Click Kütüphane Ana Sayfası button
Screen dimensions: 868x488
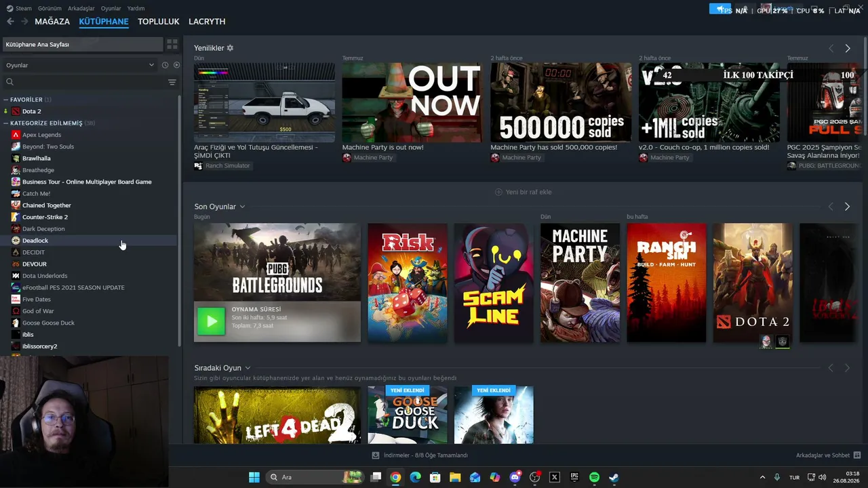click(x=83, y=44)
